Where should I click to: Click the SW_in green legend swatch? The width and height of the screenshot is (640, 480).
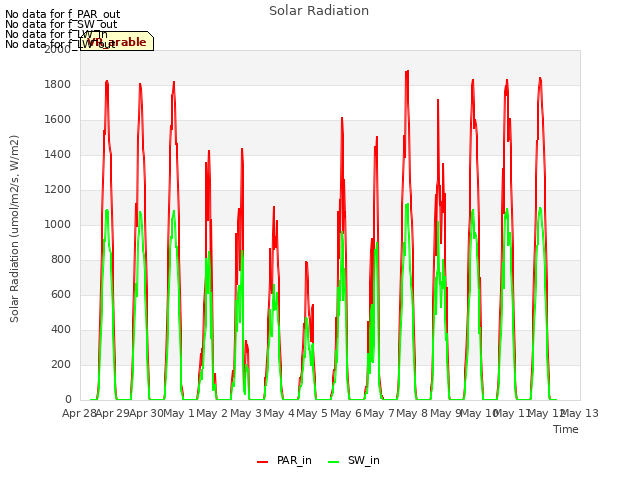333,462
